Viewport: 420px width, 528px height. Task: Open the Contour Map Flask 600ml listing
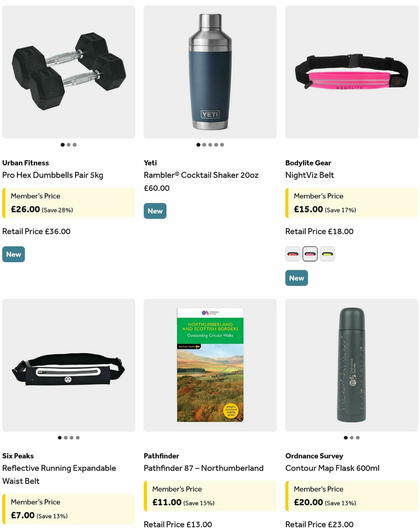click(x=332, y=468)
